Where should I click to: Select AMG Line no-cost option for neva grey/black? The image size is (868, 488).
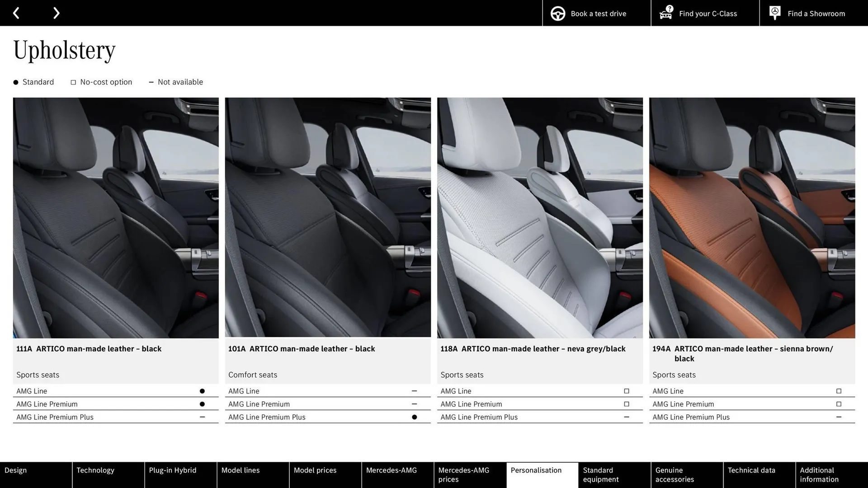[627, 391]
